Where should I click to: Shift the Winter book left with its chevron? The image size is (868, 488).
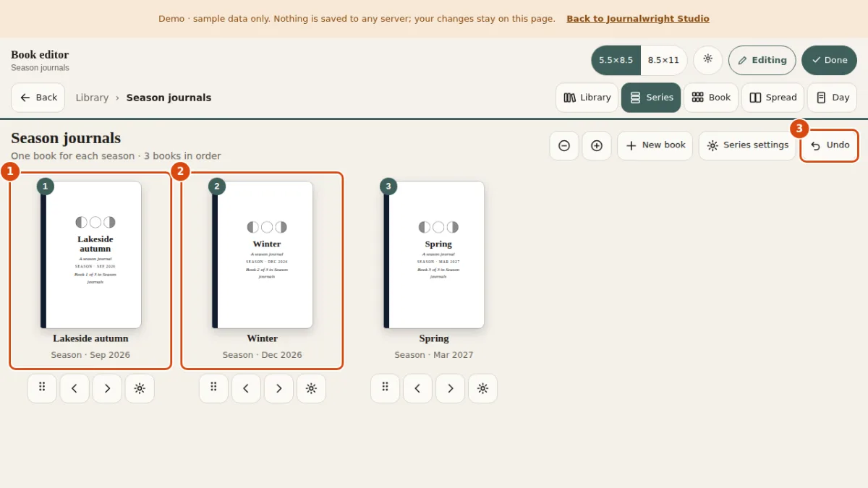(246, 388)
